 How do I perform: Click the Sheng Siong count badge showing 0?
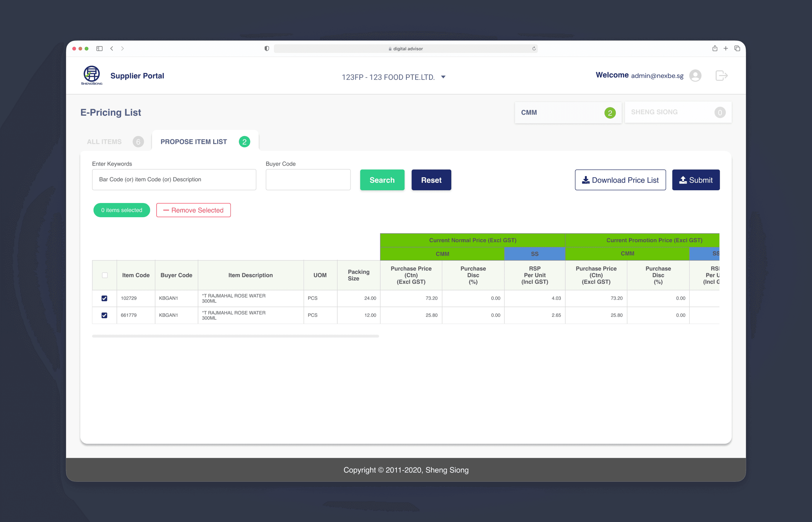pos(720,113)
